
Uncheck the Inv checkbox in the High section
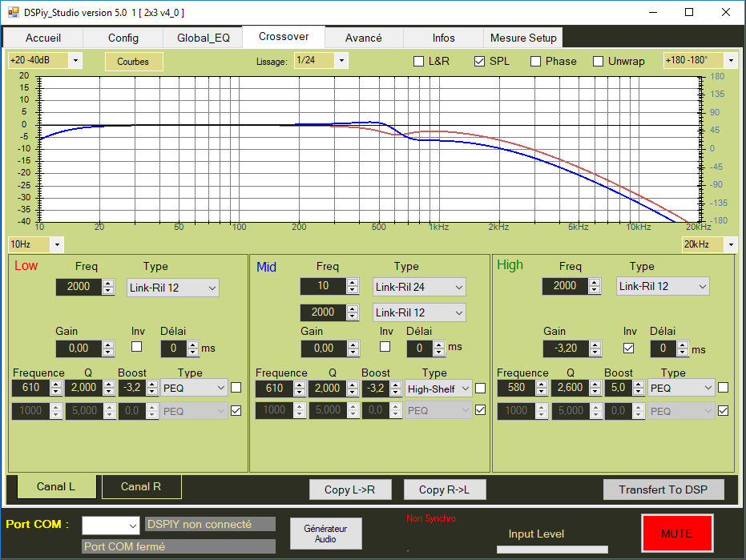pyautogui.click(x=629, y=348)
